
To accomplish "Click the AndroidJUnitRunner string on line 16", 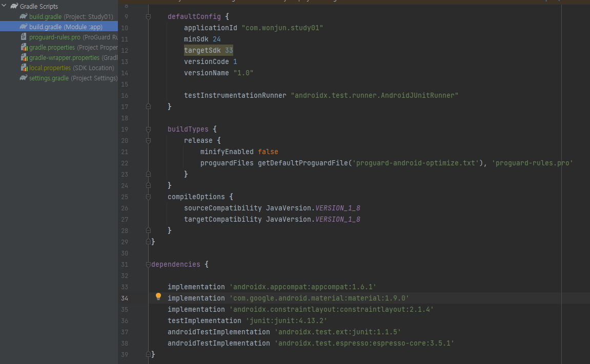I will click(x=374, y=95).
